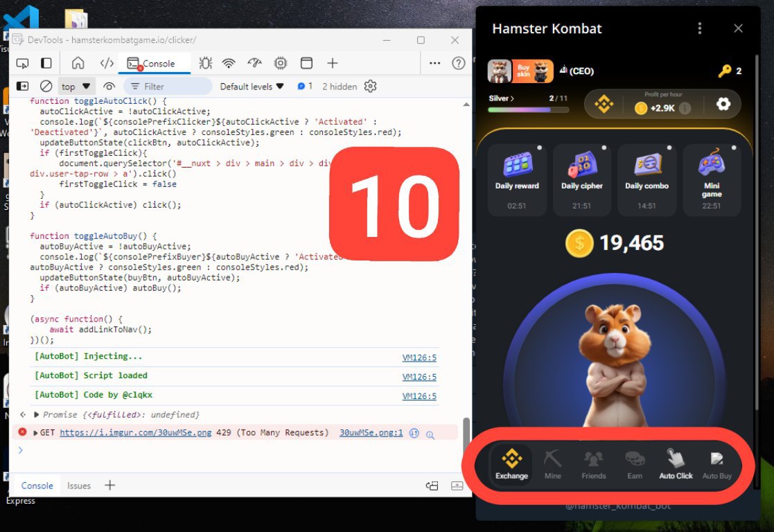Viewport: 774px width, 532px height.
Task: Open the Sources bug icon panel
Action: (205, 63)
